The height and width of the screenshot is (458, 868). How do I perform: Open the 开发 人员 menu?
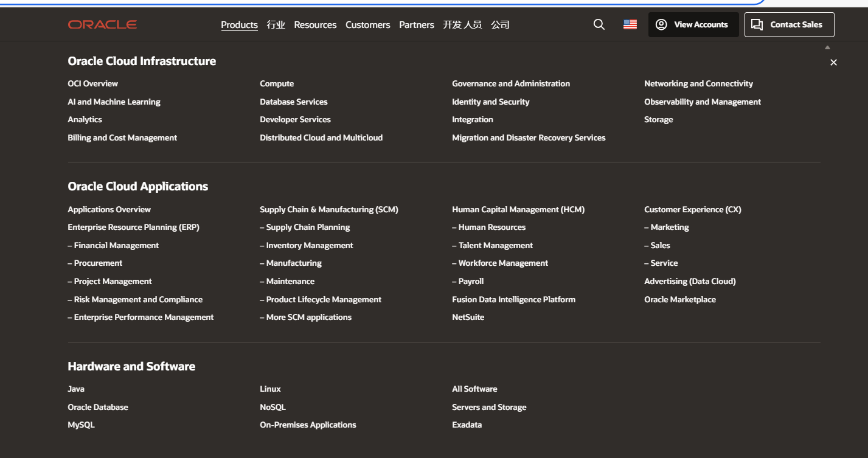[x=462, y=25]
